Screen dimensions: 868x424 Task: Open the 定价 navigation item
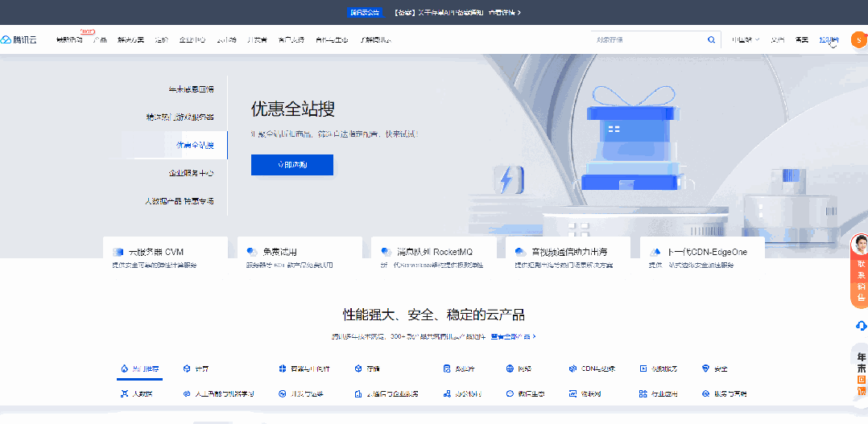[x=162, y=39]
